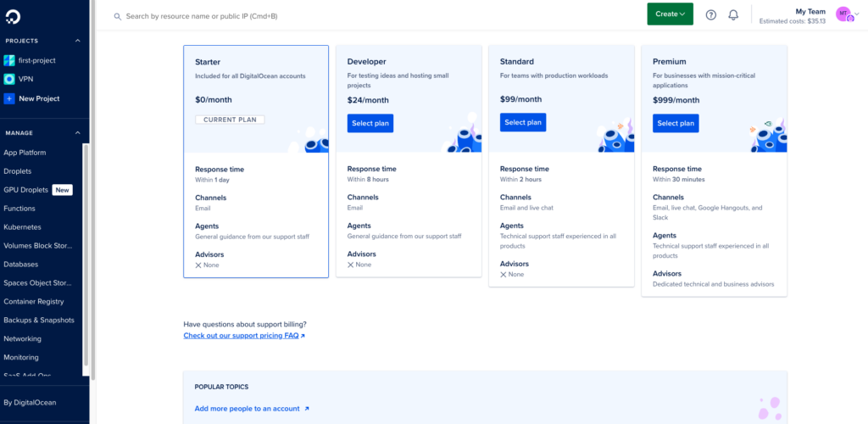Click the Developer plan title

point(367,61)
